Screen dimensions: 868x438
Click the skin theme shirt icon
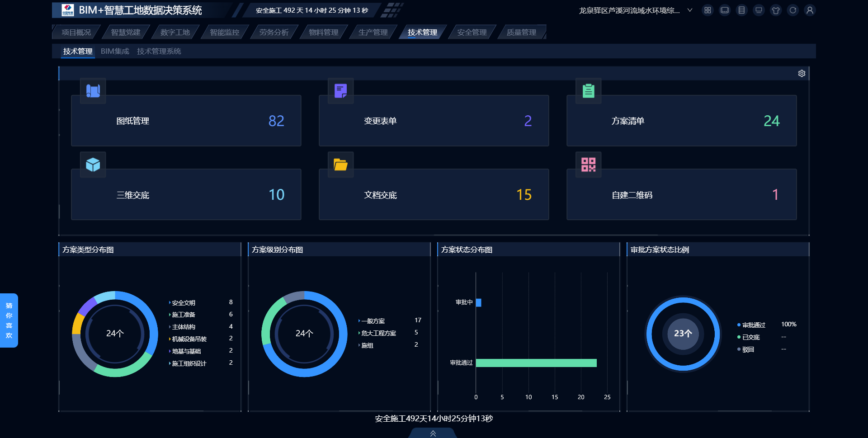coord(776,10)
